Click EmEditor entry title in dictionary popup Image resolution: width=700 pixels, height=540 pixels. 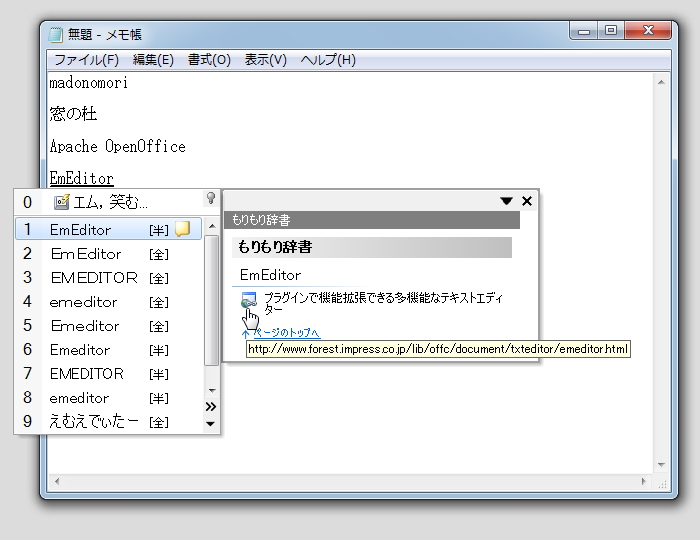pyautogui.click(x=271, y=275)
